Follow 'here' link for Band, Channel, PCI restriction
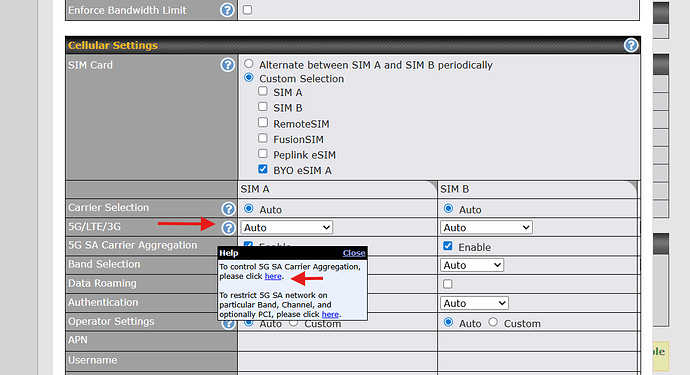The width and height of the screenshot is (690, 375). (x=330, y=314)
